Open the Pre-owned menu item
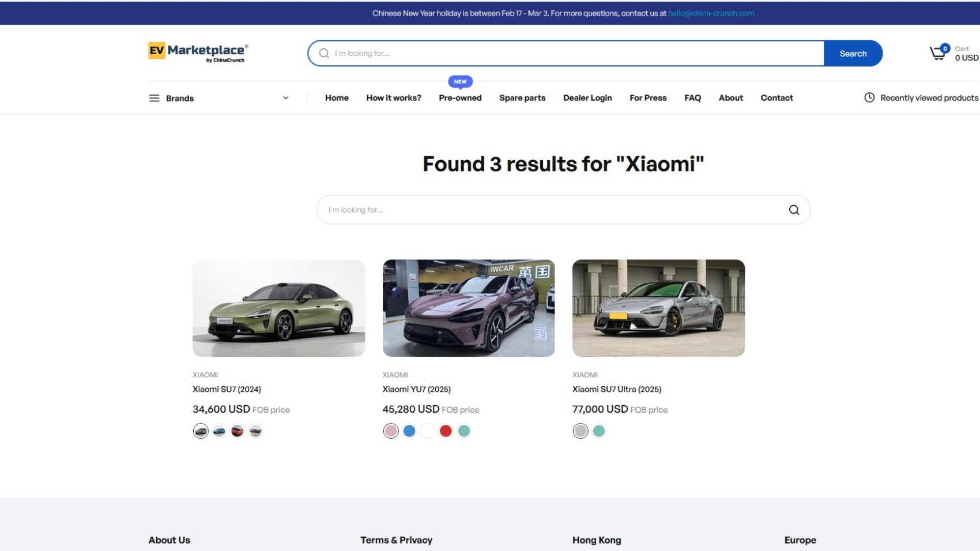980x551 pixels. click(x=460, y=98)
